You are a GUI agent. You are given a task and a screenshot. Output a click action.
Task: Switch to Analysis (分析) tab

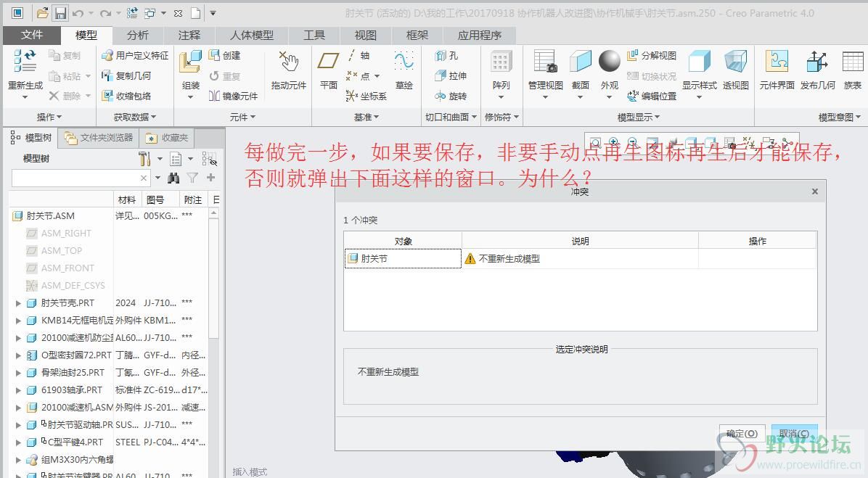(137, 35)
